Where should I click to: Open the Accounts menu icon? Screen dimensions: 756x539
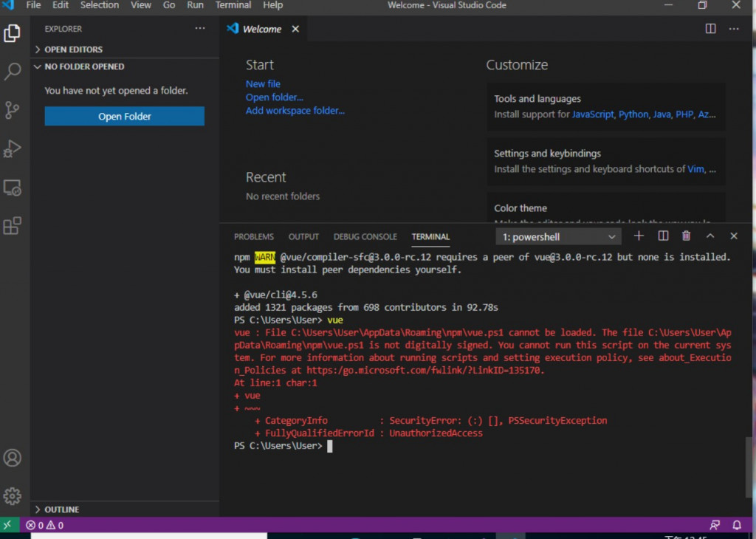tap(12, 458)
